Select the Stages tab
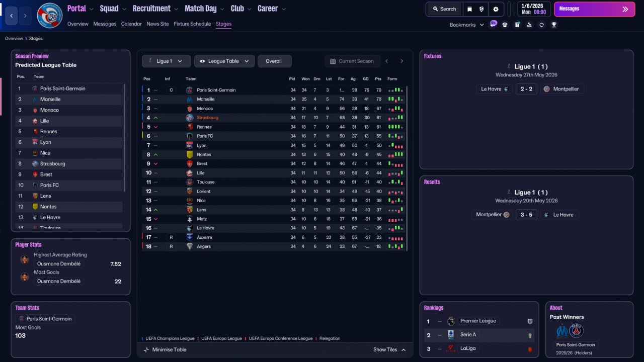The image size is (644, 362). click(x=223, y=24)
